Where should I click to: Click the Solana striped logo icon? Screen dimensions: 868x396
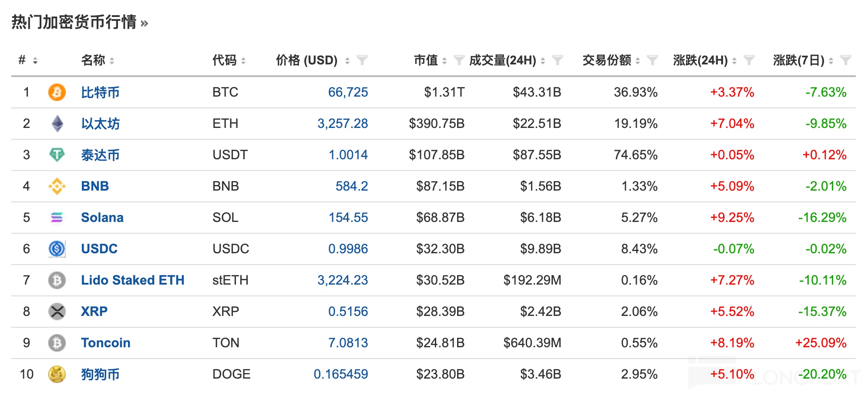57,218
